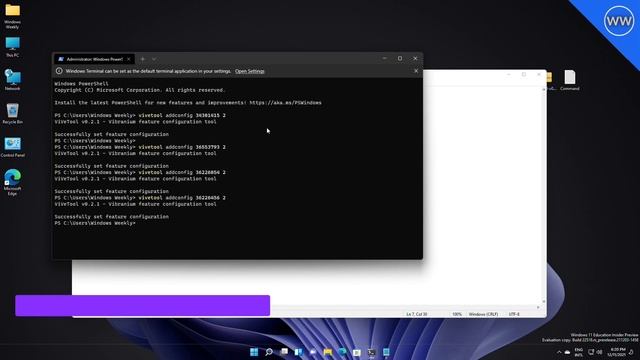Open the notification center icon
640x360 pixels.
631,352
